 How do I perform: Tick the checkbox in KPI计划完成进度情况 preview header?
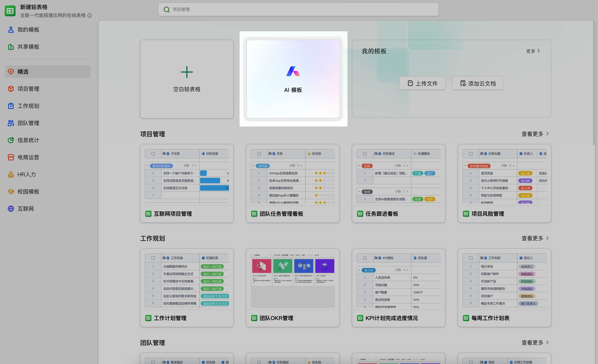coord(365,258)
